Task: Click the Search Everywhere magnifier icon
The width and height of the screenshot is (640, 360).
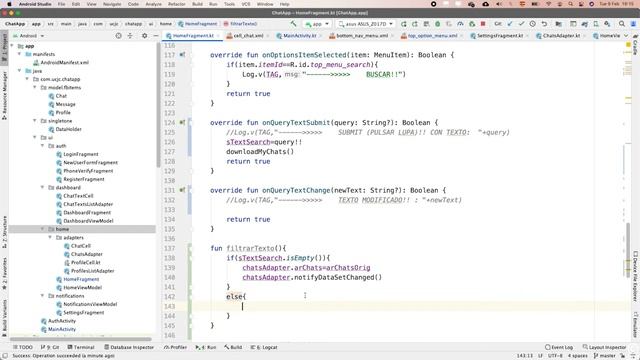Action: click(622, 24)
